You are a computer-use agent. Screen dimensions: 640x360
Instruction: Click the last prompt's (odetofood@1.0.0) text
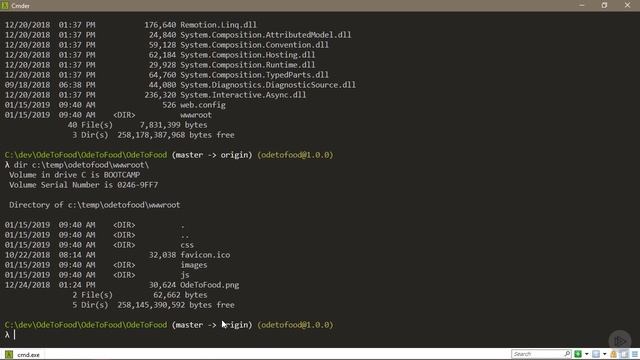296,325
